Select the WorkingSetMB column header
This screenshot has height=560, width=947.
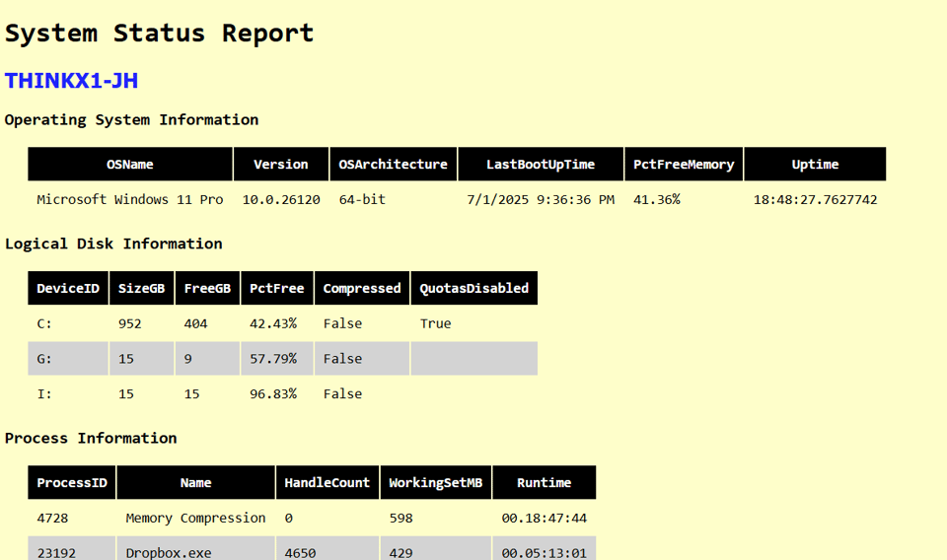(x=435, y=483)
